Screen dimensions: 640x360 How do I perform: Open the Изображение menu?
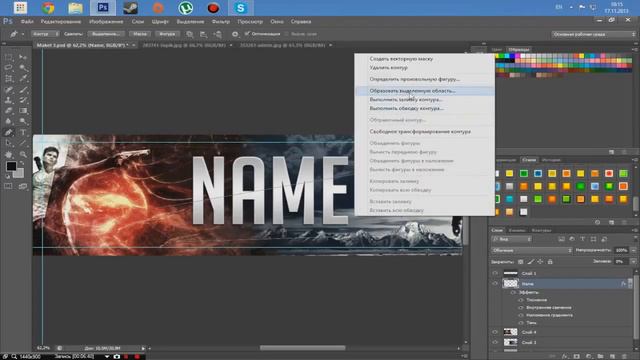pos(106,22)
